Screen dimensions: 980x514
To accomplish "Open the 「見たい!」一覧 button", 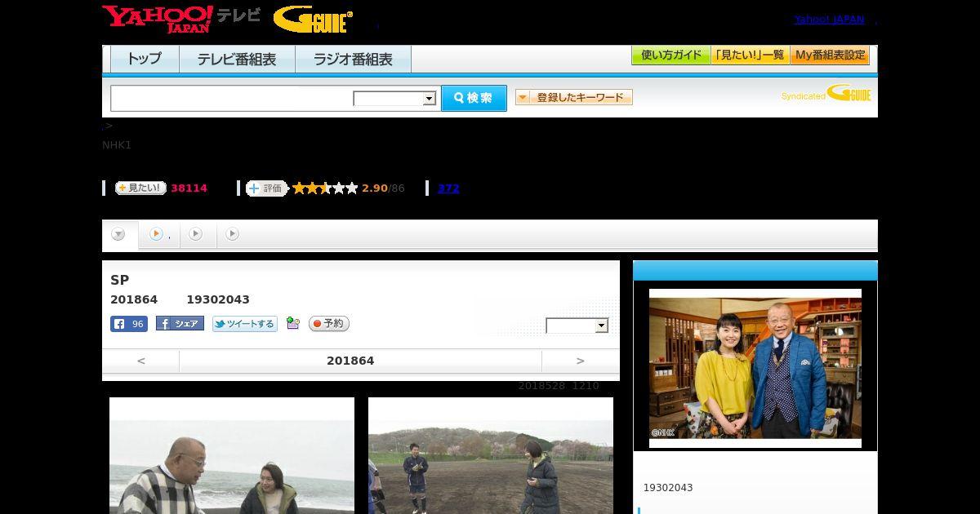I will point(751,55).
